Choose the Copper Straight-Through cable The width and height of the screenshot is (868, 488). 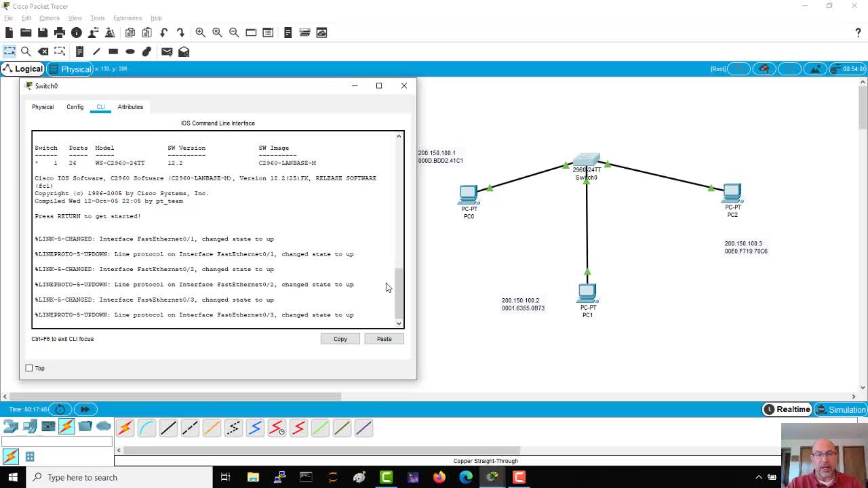point(168,428)
